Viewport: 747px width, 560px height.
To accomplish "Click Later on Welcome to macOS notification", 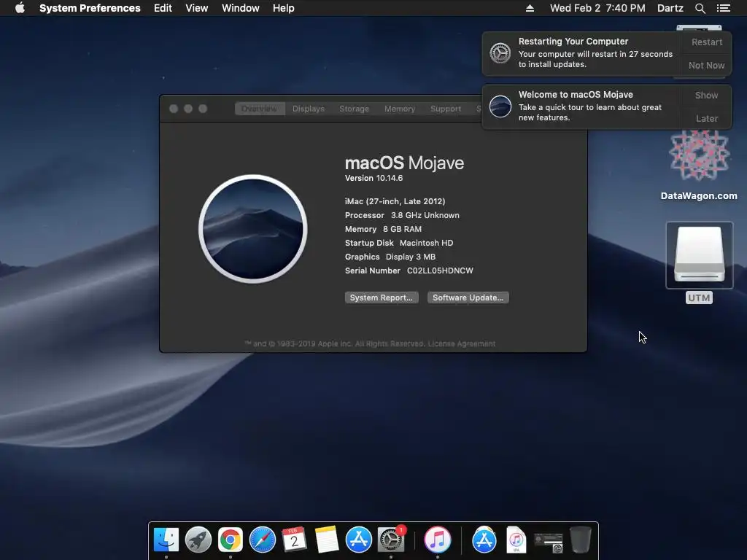I will (x=706, y=119).
